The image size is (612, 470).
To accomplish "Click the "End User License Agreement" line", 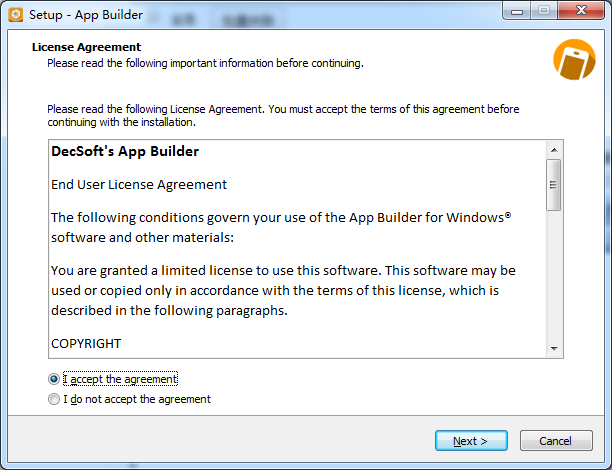I will point(139,184).
